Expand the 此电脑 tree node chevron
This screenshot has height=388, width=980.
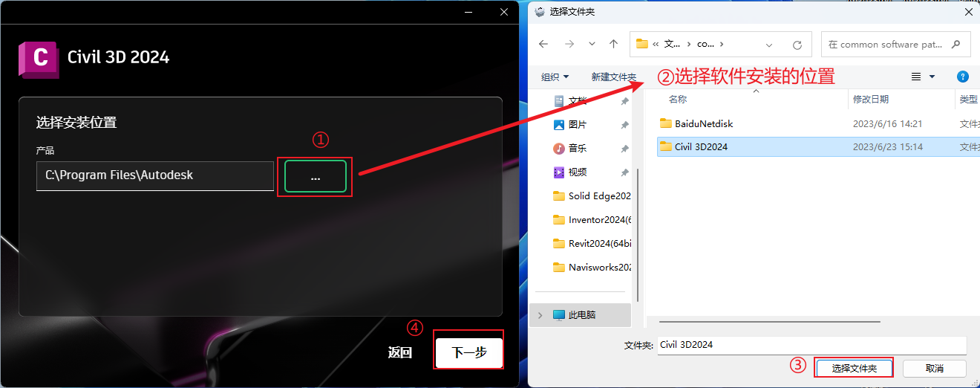click(x=540, y=315)
